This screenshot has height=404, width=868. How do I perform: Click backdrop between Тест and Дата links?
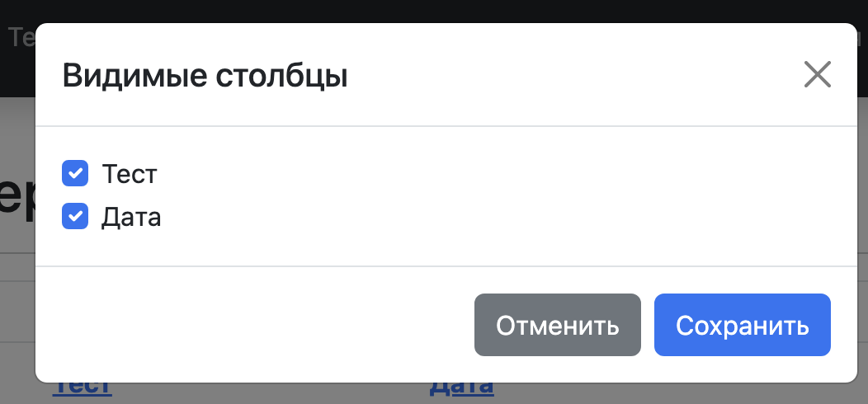coord(272,392)
